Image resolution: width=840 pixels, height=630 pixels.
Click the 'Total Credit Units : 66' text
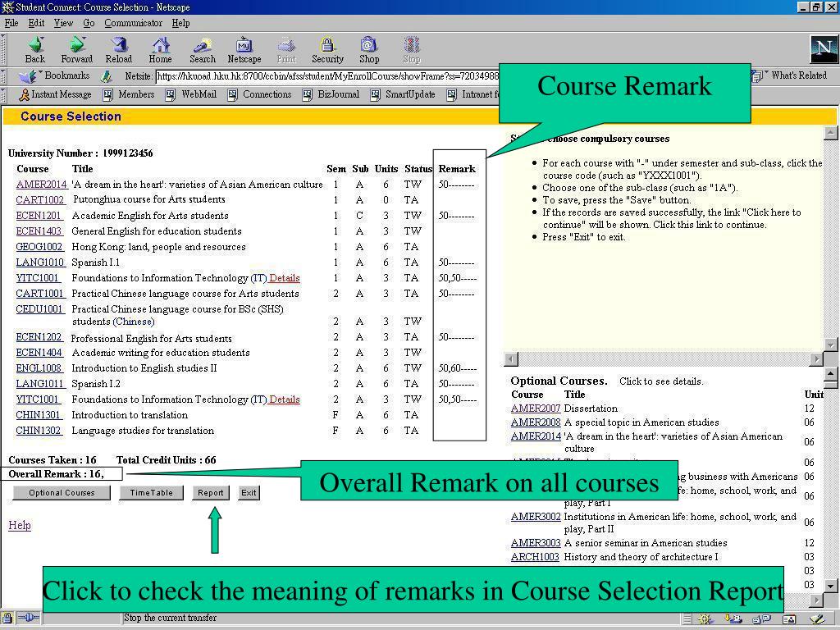tap(166, 460)
